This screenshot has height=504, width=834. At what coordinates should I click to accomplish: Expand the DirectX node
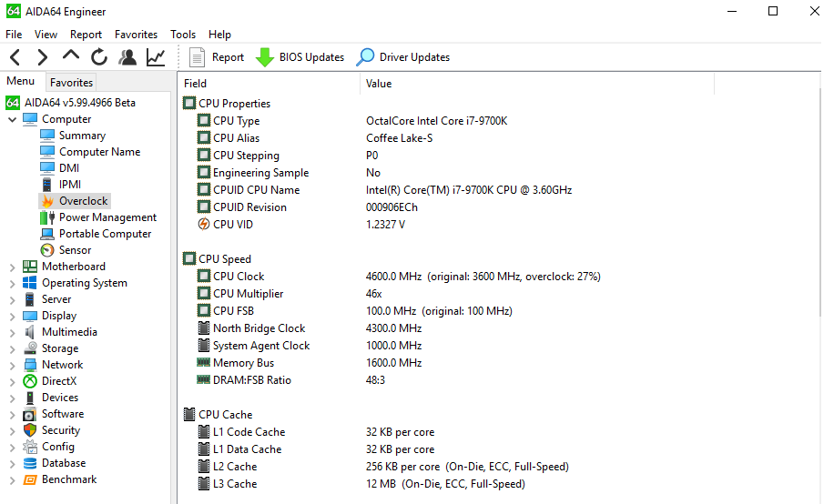12,382
